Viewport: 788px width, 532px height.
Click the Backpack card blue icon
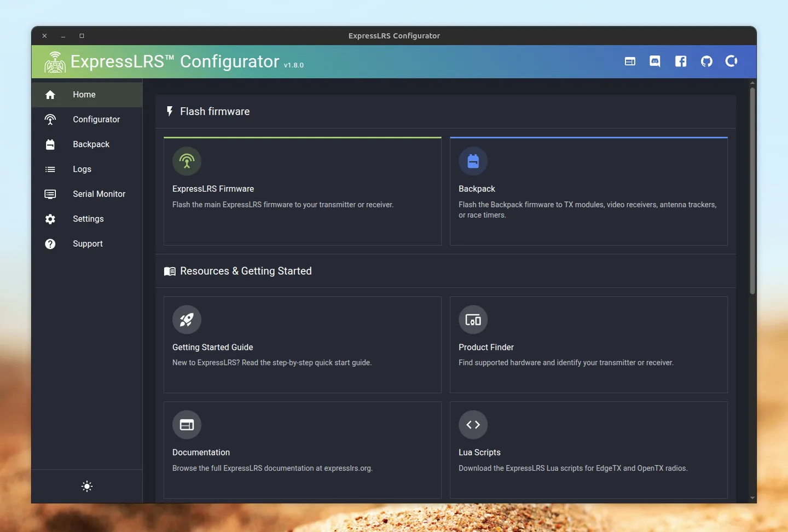(473, 161)
